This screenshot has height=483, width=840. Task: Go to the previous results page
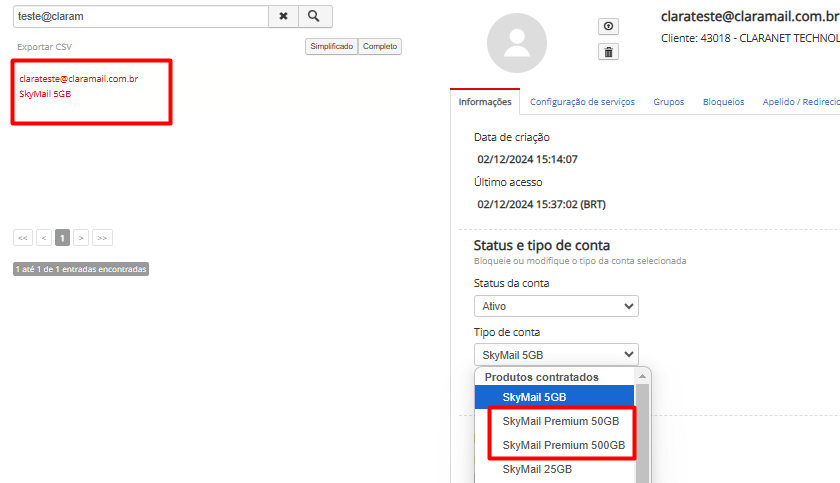(x=44, y=238)
